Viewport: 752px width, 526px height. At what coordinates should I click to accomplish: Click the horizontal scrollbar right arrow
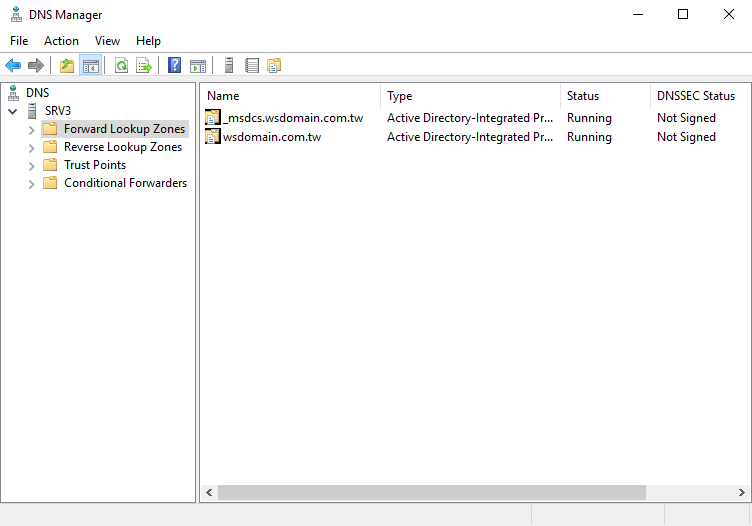pos(741,492)
